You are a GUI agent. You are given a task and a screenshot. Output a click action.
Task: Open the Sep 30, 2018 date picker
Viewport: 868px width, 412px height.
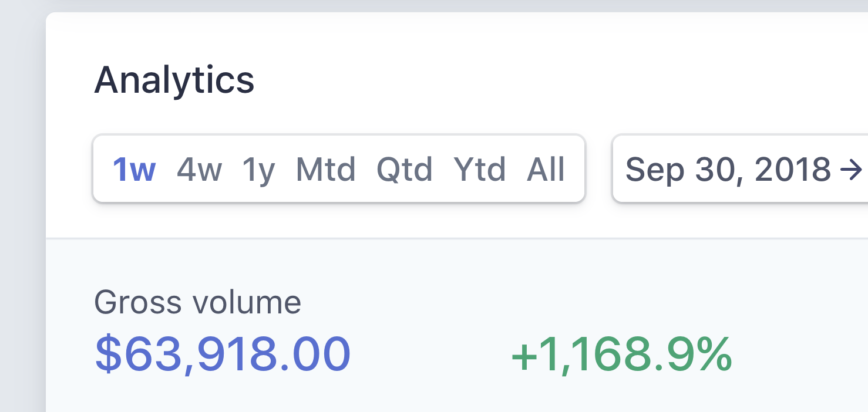728,170
